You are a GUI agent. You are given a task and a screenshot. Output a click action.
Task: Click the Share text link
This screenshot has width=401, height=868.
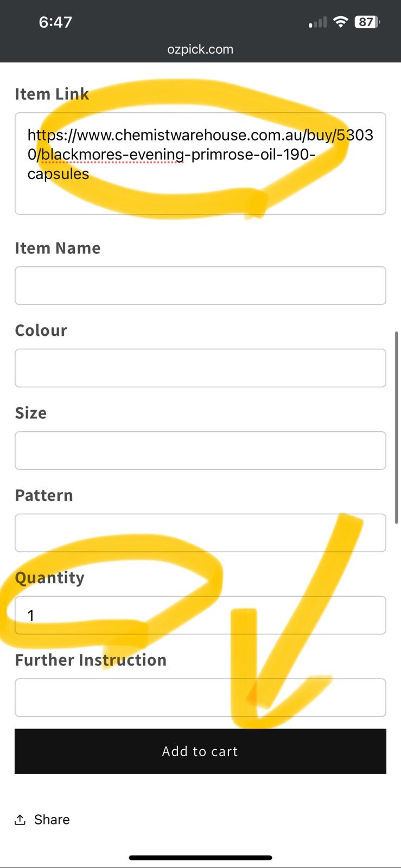(x=52, y=819)
